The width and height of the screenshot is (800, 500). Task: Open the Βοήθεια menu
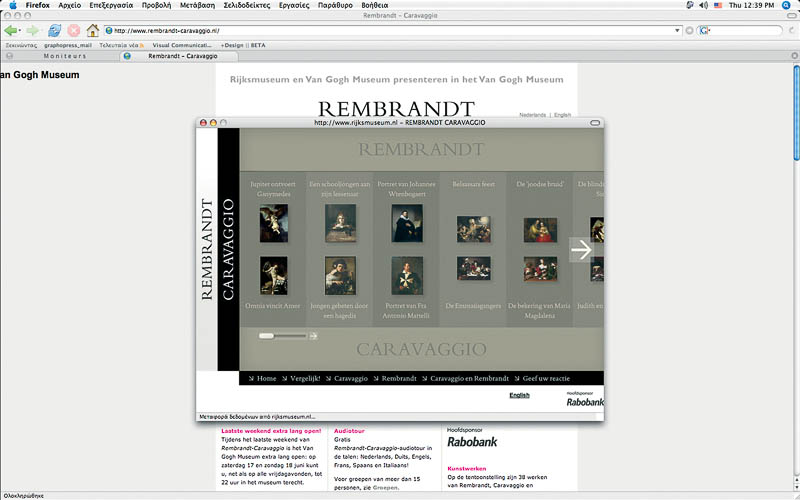click(374, 5)
